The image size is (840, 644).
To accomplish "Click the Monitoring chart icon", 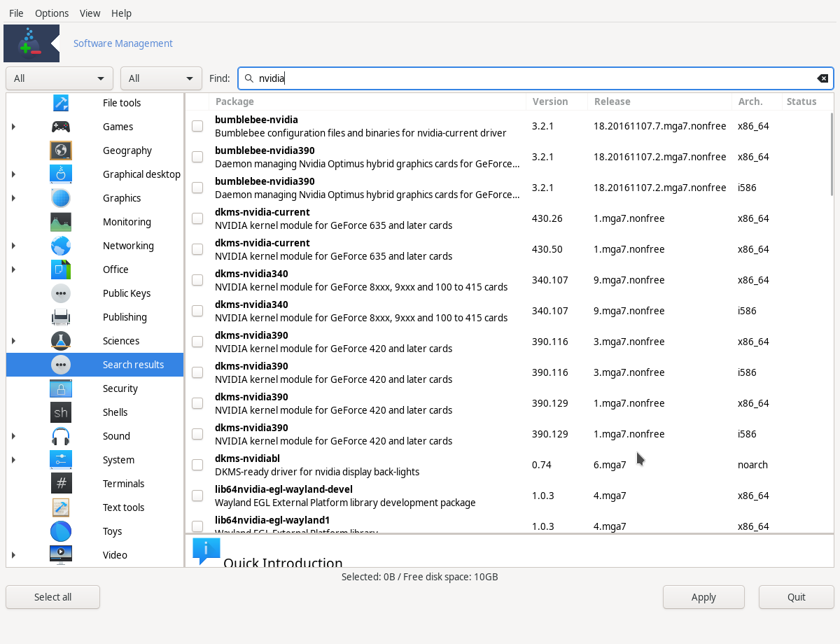I will click(61, 222).
